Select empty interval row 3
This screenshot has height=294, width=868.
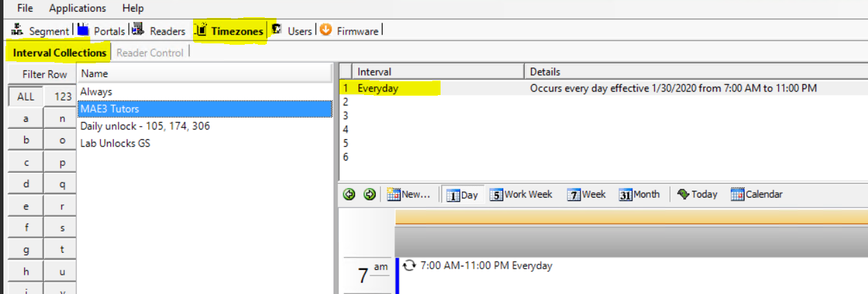click(x=603, y=116)
